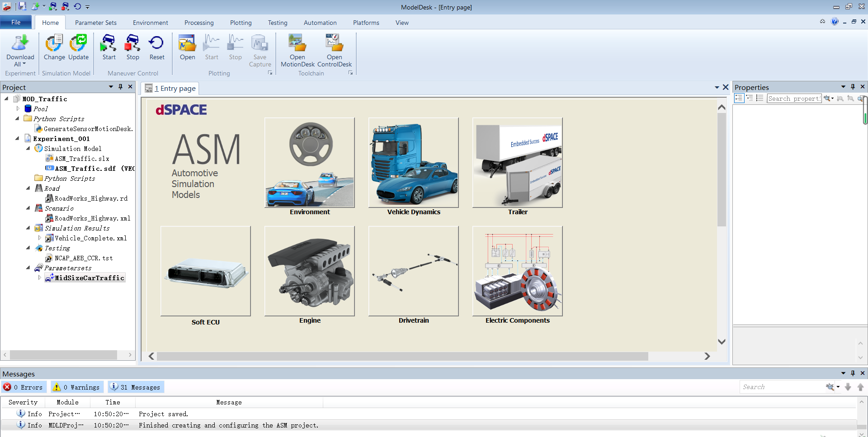The image size is (868, 437).
Task: Click the Search properties input field
Action: tap(794, 99)
